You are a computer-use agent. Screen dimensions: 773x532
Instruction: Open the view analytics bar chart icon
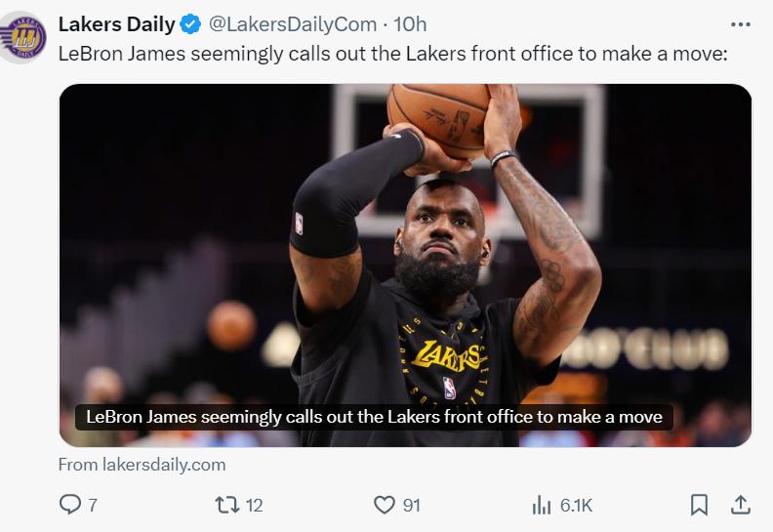[541, 505]
